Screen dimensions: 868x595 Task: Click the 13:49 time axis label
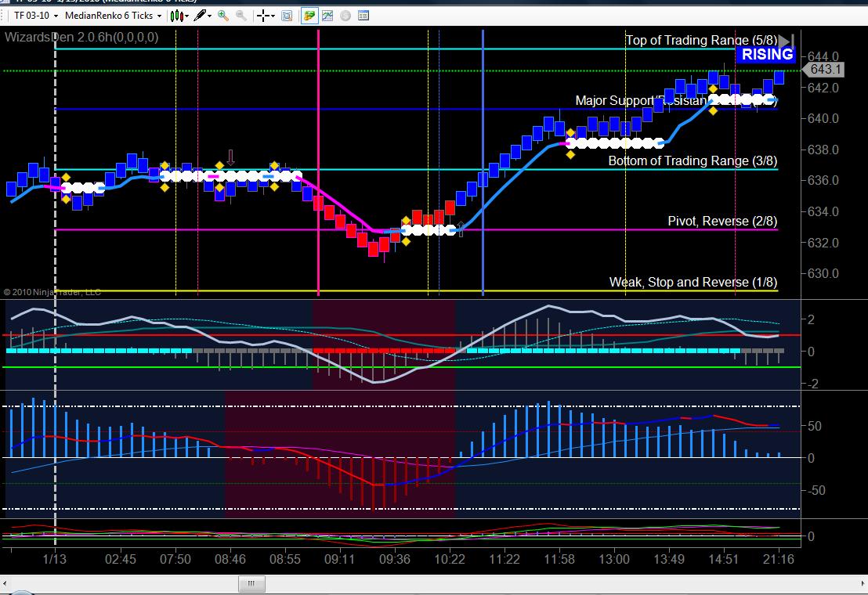(x=669, y=559)
